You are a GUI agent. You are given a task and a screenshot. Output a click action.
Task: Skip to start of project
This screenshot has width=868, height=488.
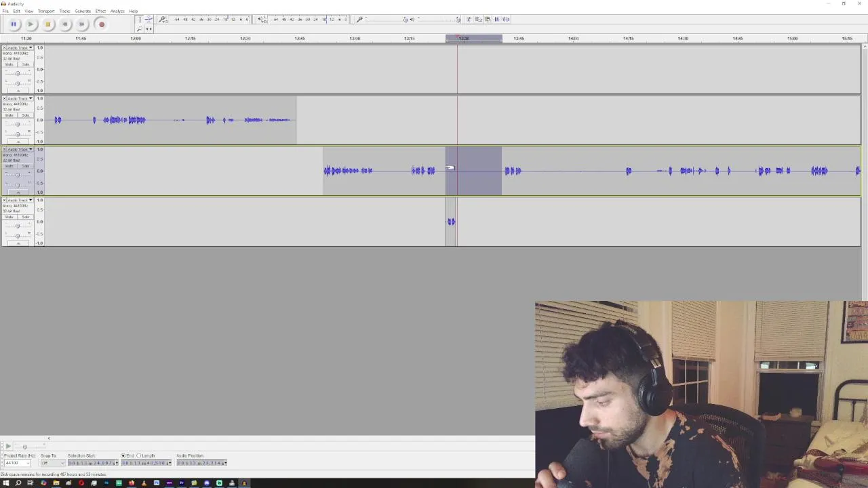[x=65, y=24]
